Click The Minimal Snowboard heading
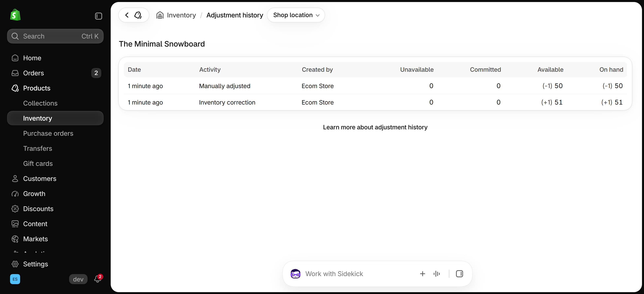Image resolution: width=644 pixels, height=294 pixels. pyautogui.click(x=162, y=44)
